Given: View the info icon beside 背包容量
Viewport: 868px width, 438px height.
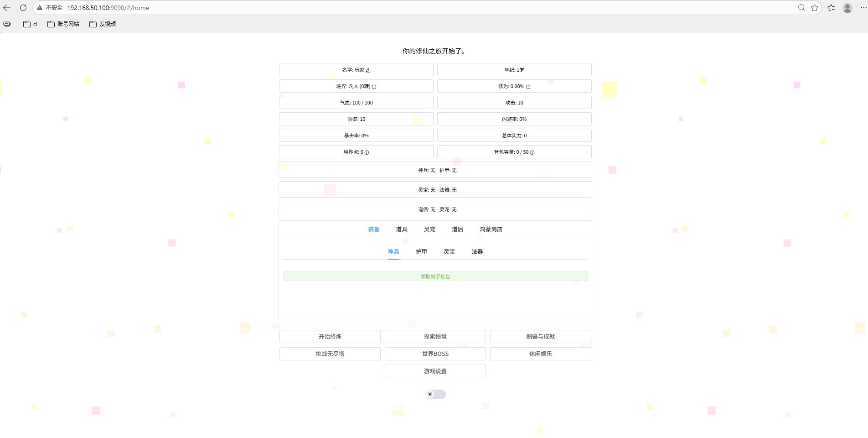Looking at the screenshot, I should point(532,152).
